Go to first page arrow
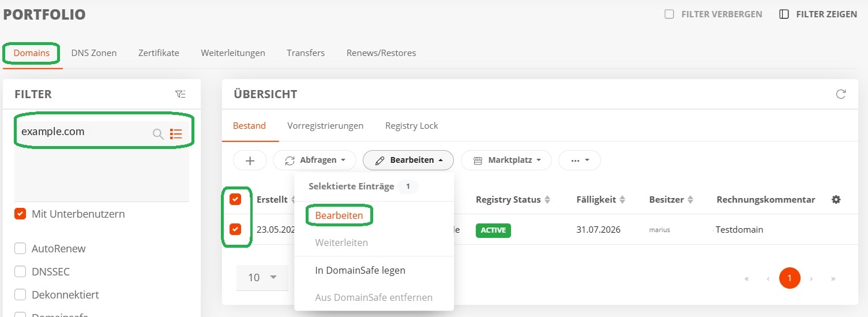Image resolution: width=868 pixels, height=317 pixels. coord(747,278)
